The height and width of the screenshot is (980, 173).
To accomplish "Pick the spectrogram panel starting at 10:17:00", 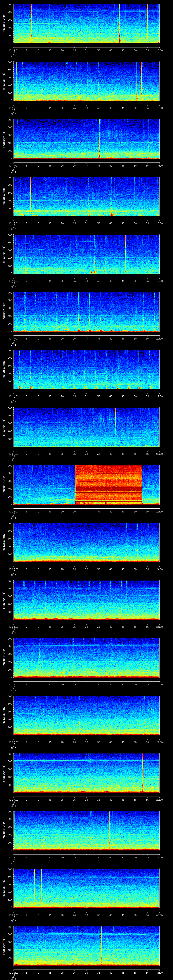I will pos(87,197).
